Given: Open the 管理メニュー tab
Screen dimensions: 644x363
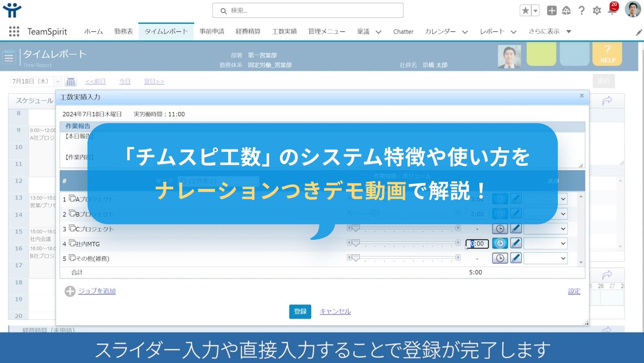Looking at the screenshot, I should [x=327, y=31].
